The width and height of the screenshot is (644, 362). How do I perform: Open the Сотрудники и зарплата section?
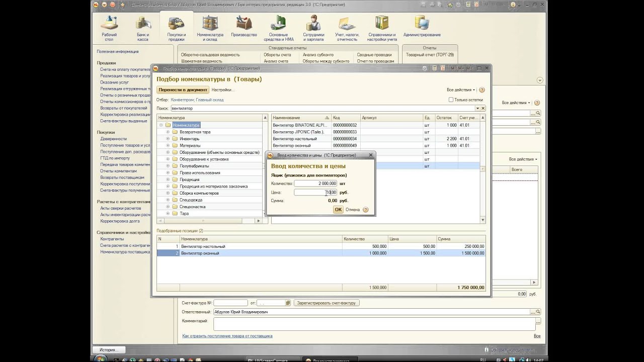[313, 29]
